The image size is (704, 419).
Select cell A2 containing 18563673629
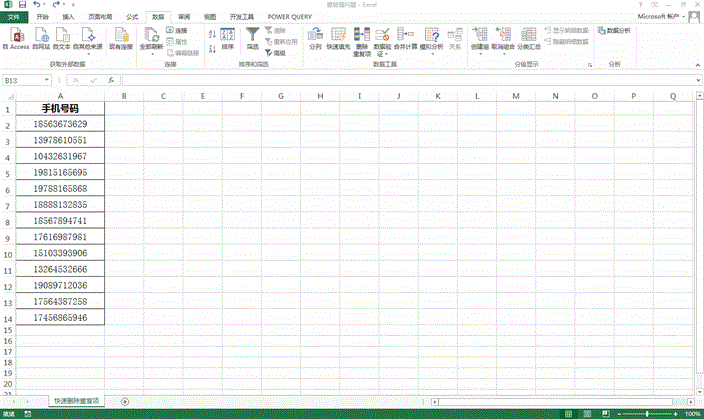click(60, 124)
